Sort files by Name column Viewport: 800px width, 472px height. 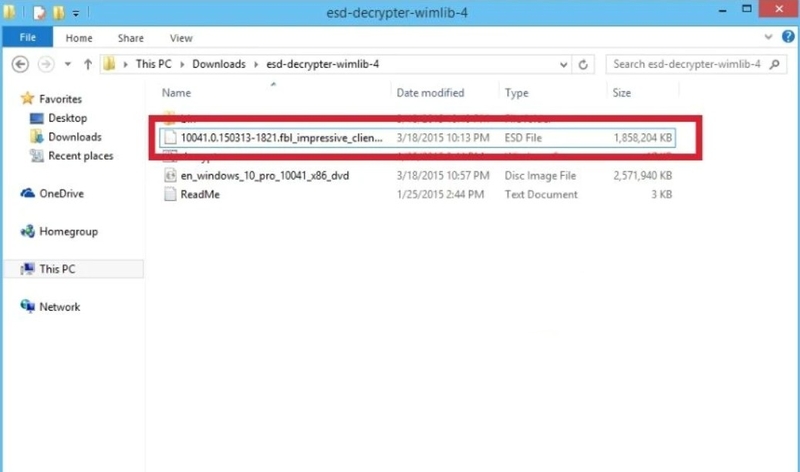point(176,93)
